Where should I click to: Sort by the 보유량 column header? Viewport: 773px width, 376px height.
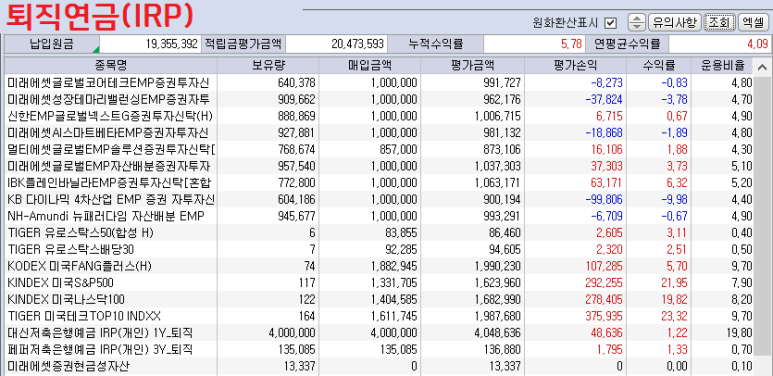coord(269,66)
